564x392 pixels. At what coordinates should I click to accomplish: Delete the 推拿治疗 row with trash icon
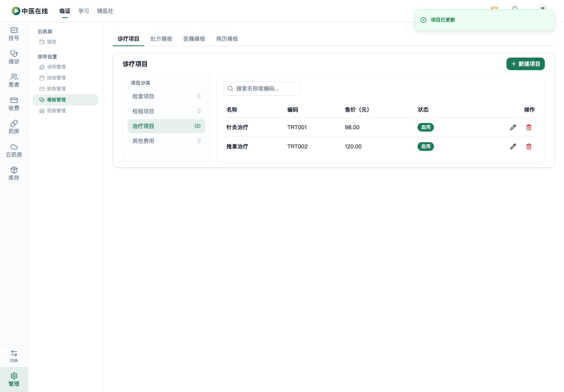[x=529, y=146]
